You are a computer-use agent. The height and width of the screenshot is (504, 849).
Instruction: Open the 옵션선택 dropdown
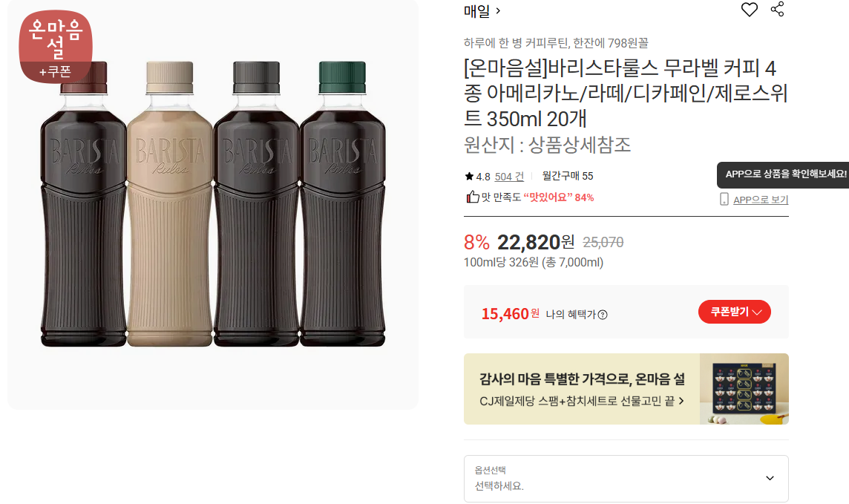(x=626, y=479)
